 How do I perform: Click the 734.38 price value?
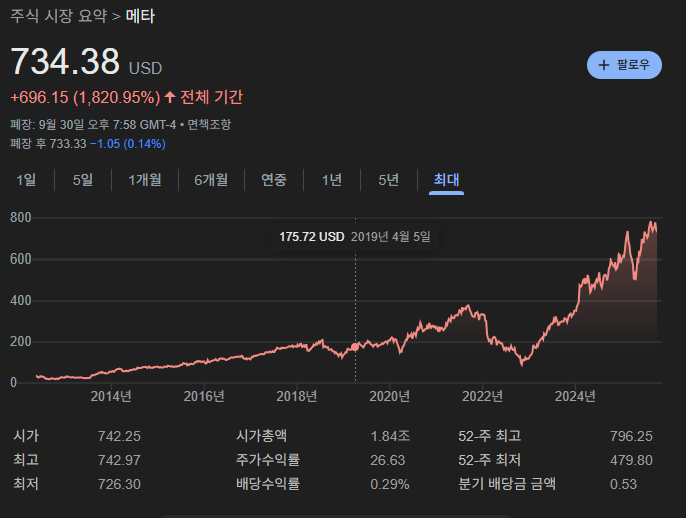click(65, 61)
